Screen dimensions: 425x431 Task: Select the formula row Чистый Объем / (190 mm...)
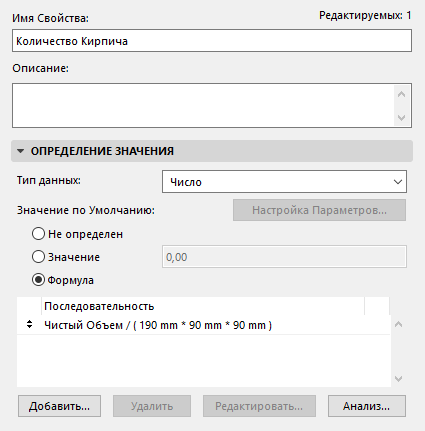pos(203,325)
